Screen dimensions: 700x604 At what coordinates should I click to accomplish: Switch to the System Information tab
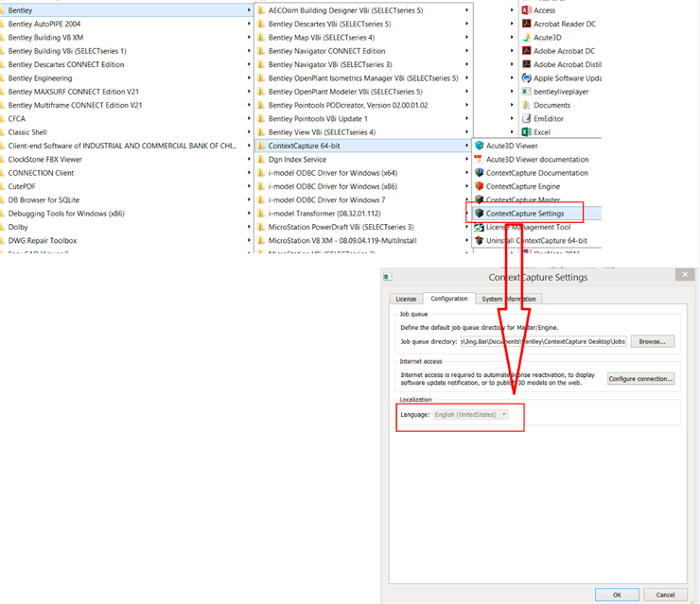[x=509, y=299]
